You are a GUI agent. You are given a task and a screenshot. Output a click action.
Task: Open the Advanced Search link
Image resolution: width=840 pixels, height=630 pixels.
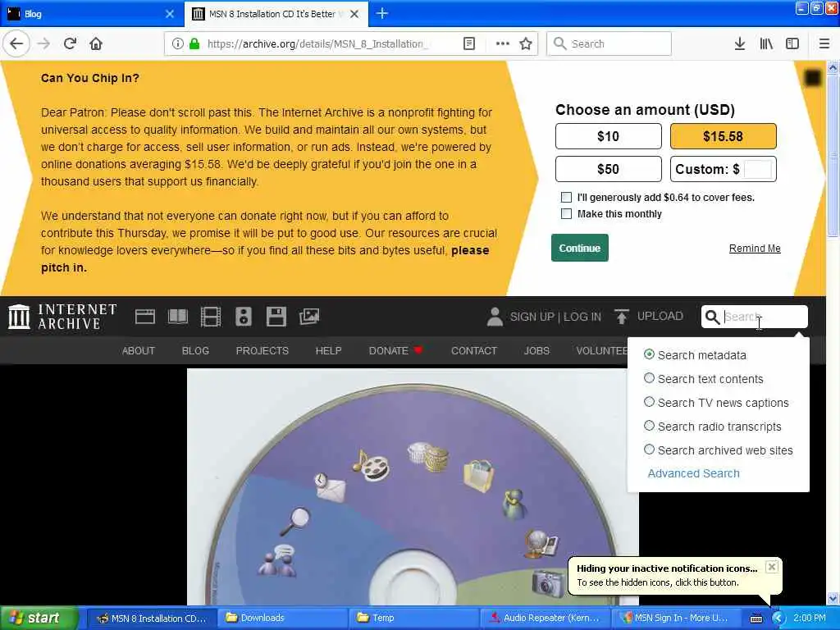tap(693, 473)
